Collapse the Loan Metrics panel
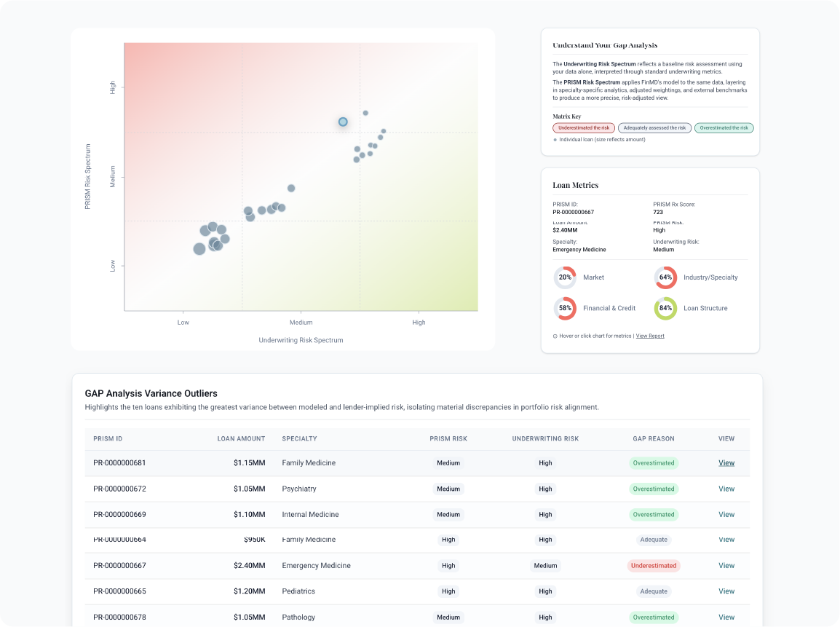The width and height of the screenshot is (840, 627). pyautogui.click(x=574, y=185)
